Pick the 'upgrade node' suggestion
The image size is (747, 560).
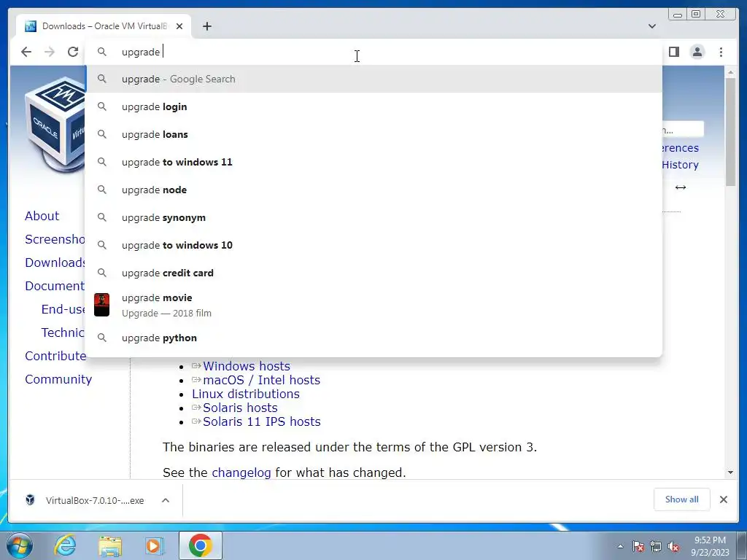coord(373,190)
